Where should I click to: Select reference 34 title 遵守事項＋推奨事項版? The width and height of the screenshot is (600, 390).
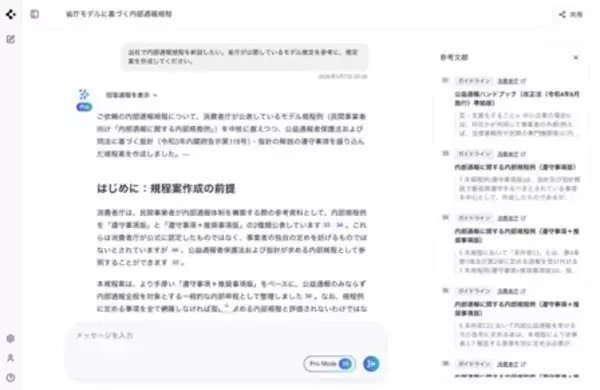point(517,236)
